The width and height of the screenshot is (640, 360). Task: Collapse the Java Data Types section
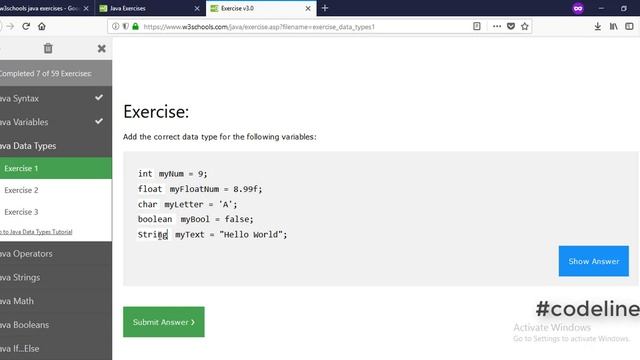pyautogui.click(x=56, y=146)
